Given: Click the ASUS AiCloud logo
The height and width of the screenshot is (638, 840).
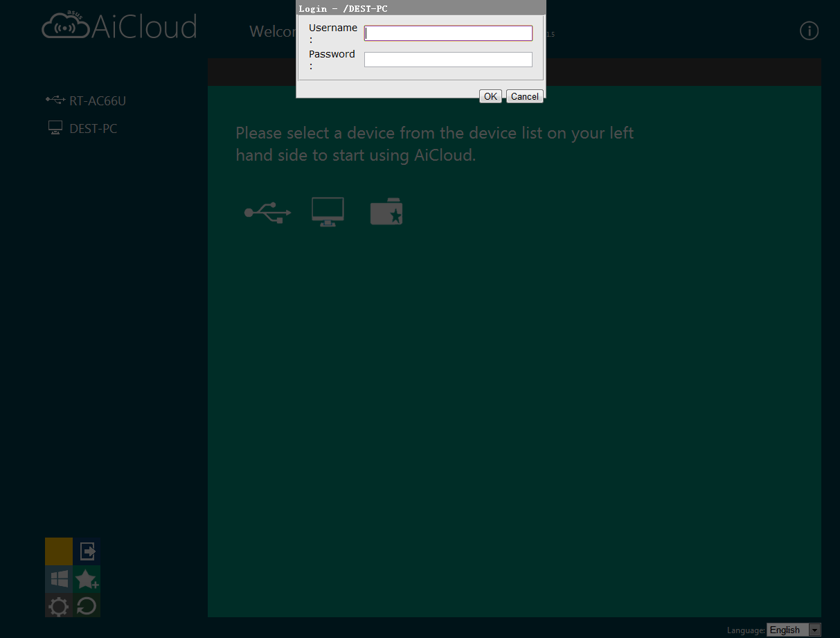Looking at the screenshot, I should pyautogui.click(x=119, y=25).
